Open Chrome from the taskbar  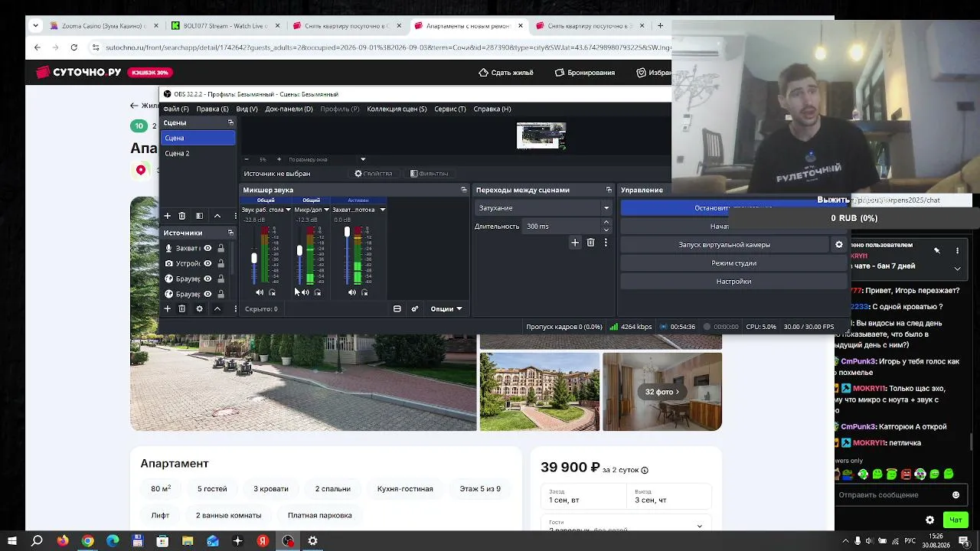88,541
